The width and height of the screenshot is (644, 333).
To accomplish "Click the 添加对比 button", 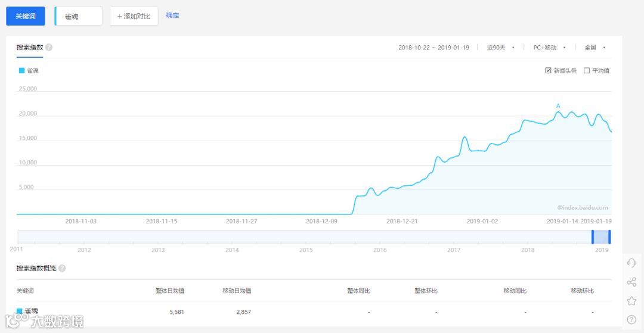I will (134, 17).
